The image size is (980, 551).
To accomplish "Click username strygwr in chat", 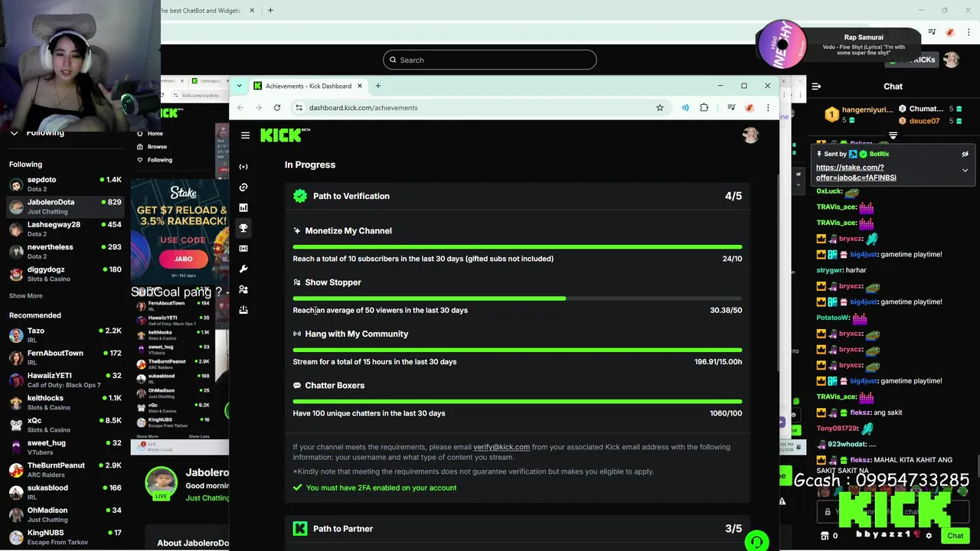I will pyautogui.click(x=829, y=270).
